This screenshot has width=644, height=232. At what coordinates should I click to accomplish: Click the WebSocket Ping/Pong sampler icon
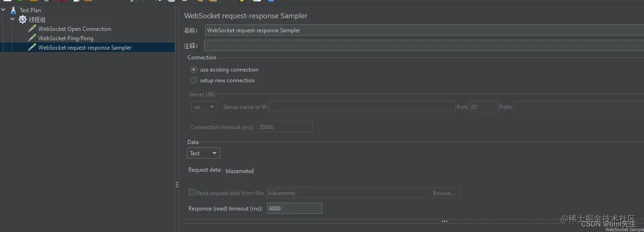tap(32, 38)
